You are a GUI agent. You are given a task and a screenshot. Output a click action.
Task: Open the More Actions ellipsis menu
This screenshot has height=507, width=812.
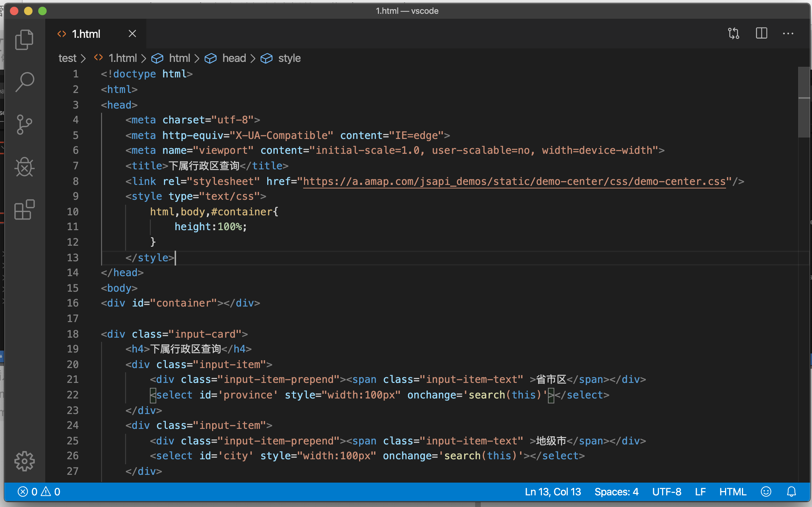point(788,33)
